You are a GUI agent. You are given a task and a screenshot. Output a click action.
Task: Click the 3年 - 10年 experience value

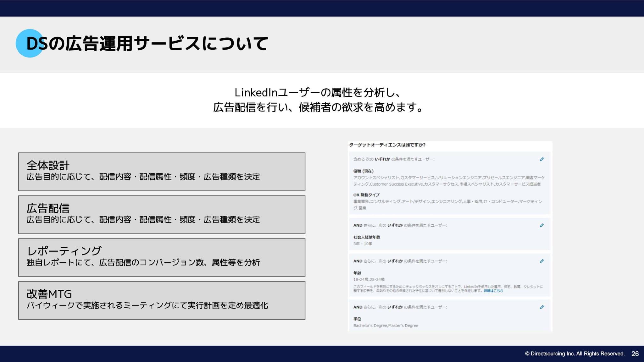coord(363,244)
